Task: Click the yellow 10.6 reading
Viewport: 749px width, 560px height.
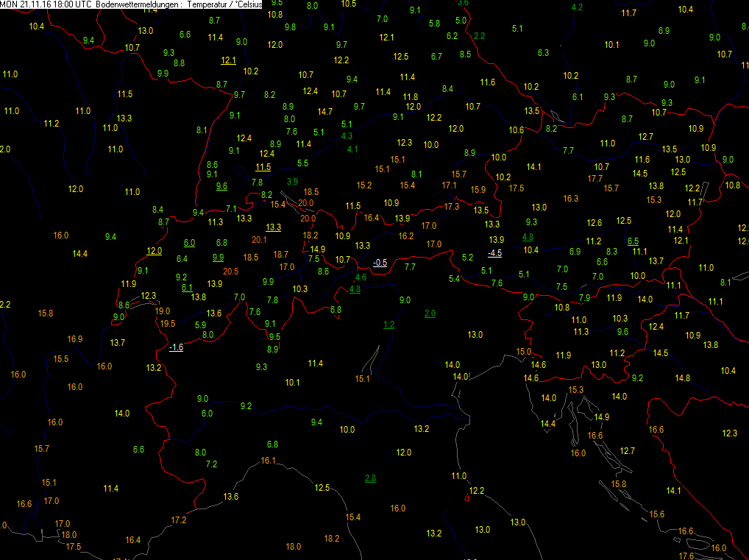Action: [517, 130]
